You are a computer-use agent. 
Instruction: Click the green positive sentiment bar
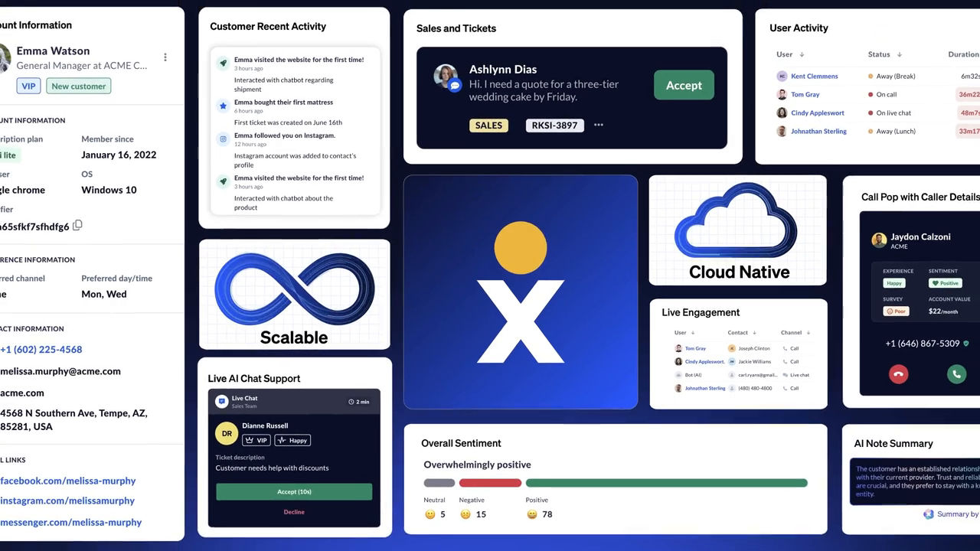(x=666, y=483)
